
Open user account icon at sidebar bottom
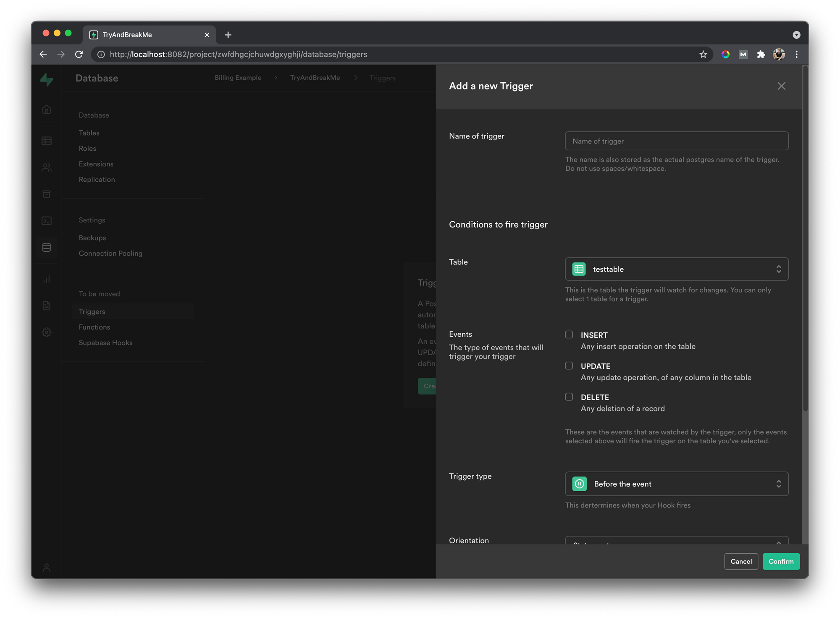click(47, 568)
